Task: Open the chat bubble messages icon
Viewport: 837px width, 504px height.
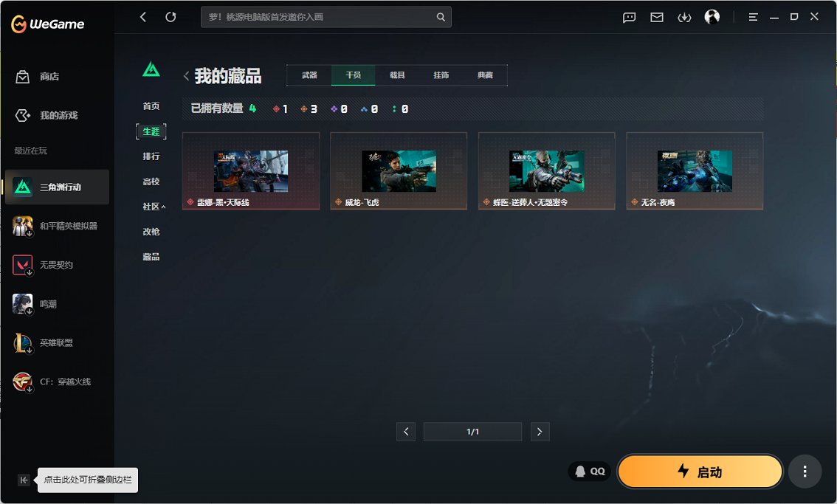Action: (629, 17)
